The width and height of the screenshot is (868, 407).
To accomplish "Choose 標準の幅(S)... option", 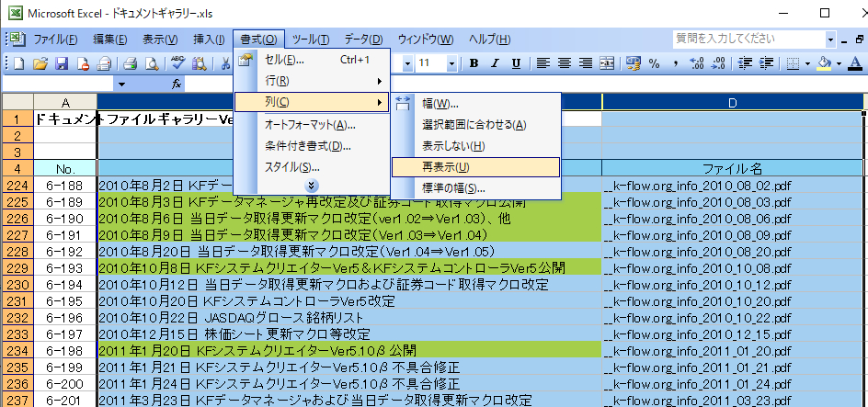I will point(476,188).
